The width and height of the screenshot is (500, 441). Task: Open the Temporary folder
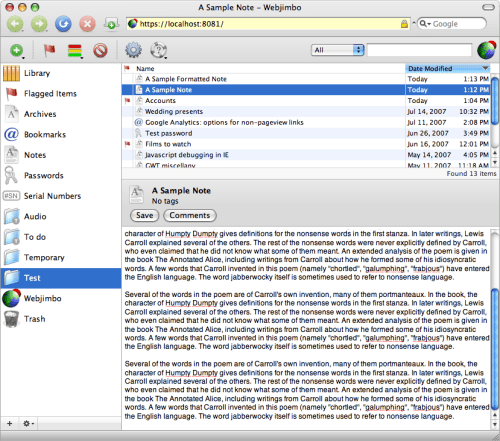(61, 258)
